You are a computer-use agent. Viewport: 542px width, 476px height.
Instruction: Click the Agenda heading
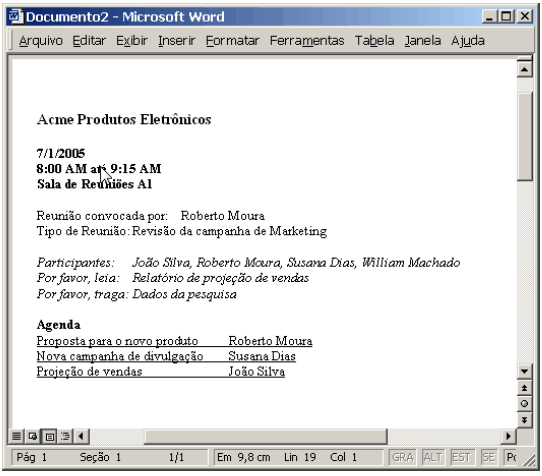(58, 325)
